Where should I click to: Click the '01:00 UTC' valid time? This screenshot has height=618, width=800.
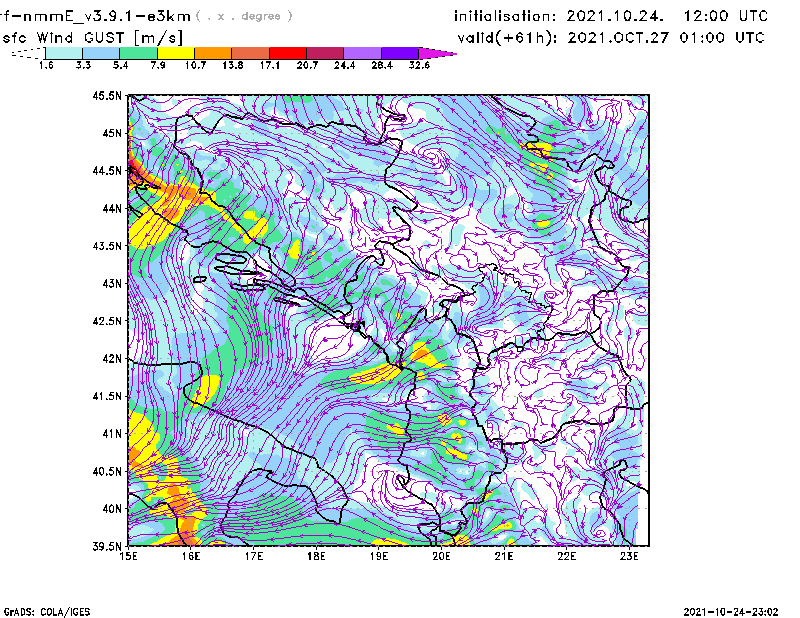(x=722, y=38)
